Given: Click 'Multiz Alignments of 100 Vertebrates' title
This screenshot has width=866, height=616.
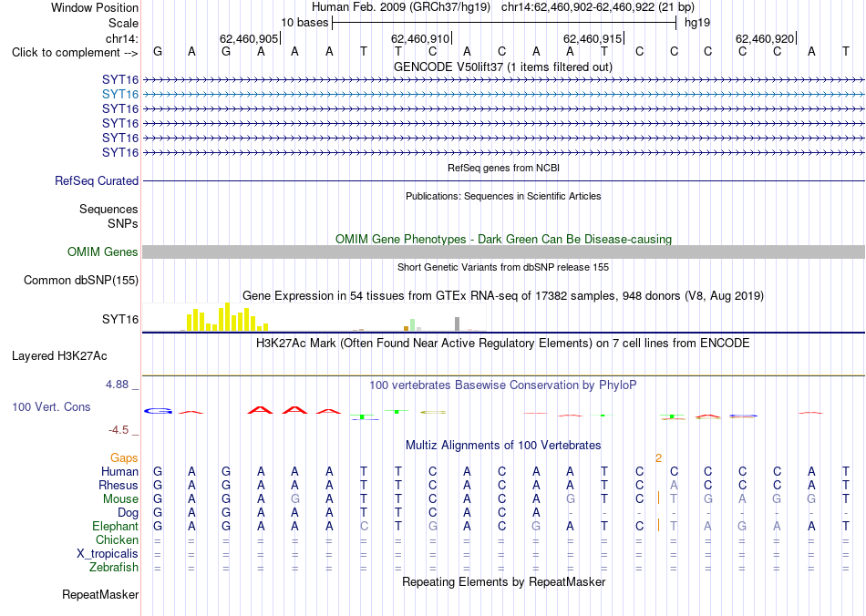Looking at the screenshot, I should (503, 446).
